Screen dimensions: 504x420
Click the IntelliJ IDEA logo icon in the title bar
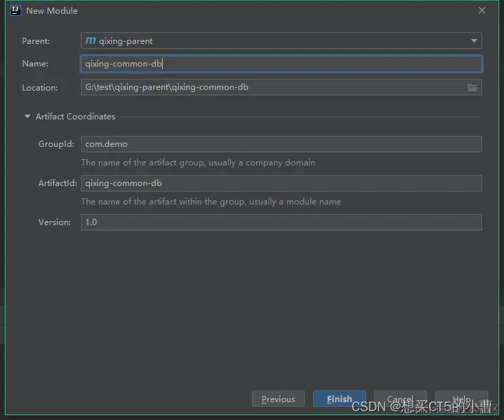(x=15, y=10)
